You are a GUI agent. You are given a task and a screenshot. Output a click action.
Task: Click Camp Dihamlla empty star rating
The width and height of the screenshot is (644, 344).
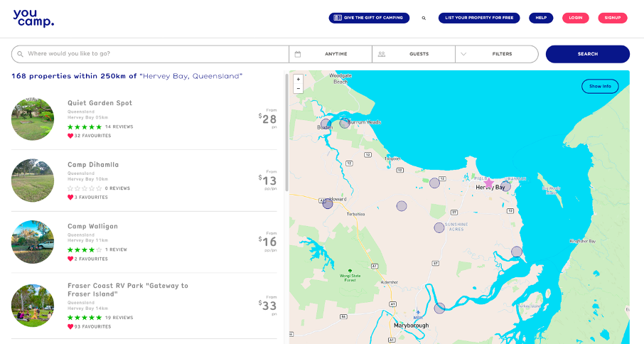click(85, 188)
